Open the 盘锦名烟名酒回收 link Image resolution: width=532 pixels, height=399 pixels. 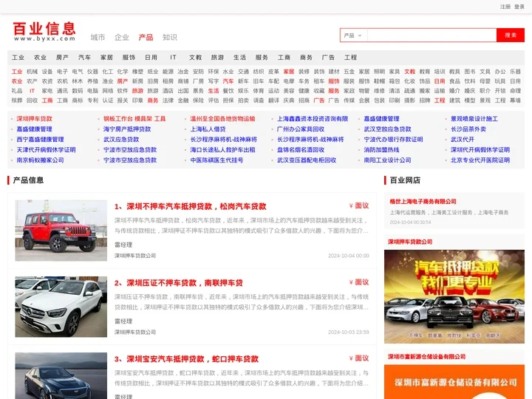click(x=301, y=149)
